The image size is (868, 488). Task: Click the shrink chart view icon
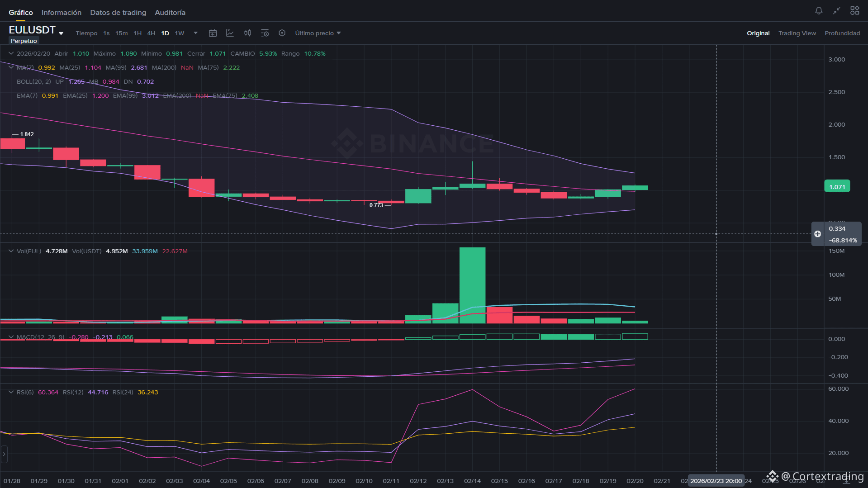click(x=836, y=10)
